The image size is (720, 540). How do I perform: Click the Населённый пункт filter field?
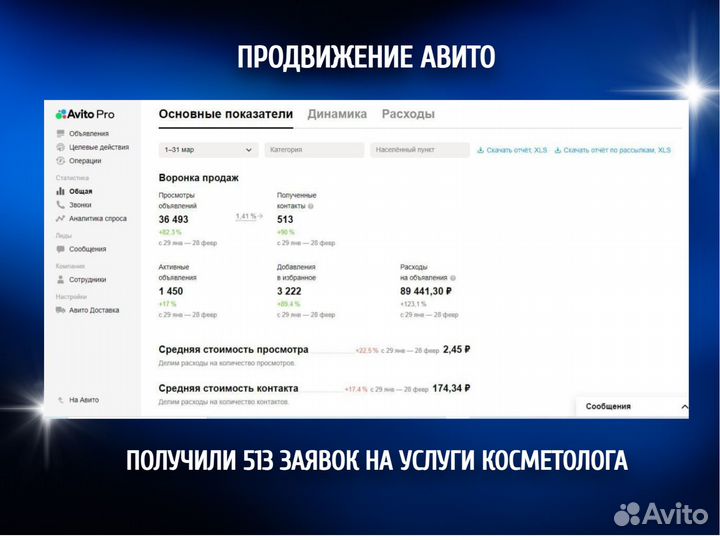click(420, 150)
